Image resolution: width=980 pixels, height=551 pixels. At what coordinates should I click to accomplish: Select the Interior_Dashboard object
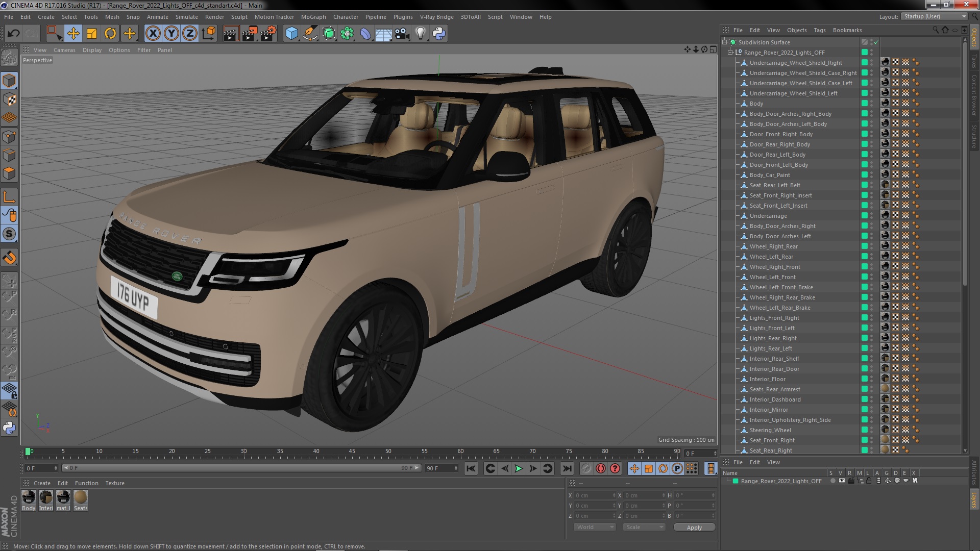point(775,399)
